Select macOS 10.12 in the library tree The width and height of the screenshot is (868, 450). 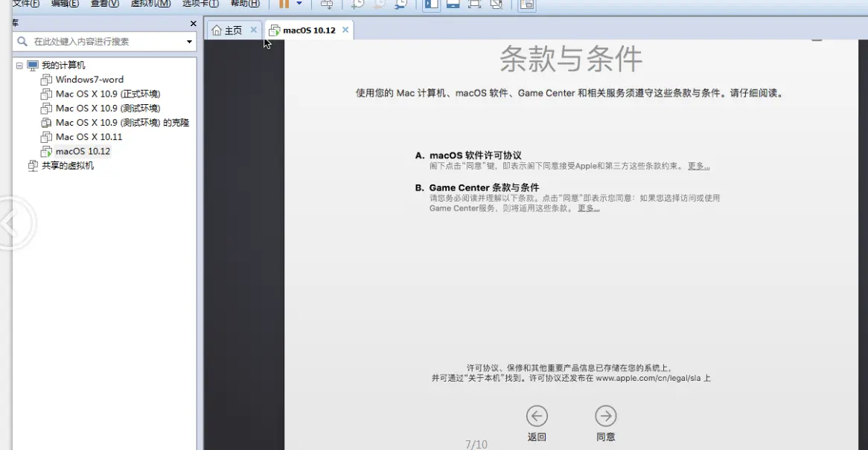point(83,152)
